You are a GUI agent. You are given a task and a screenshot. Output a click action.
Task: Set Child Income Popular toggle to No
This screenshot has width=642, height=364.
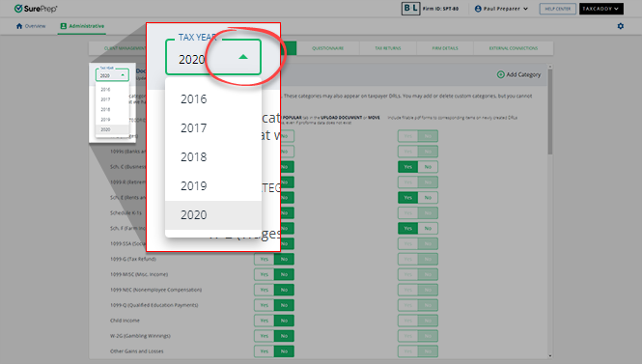point(284,321)
